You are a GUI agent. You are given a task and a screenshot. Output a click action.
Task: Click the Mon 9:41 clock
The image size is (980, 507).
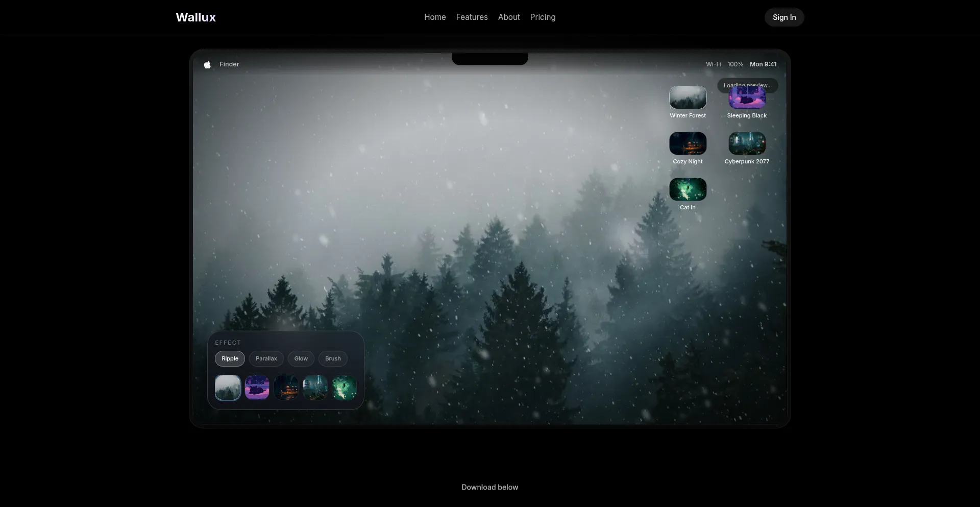point(763,64)
